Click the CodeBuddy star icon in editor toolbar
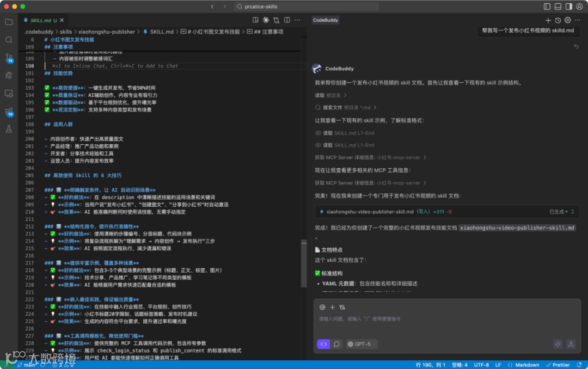588x369 pixels. tap(266, 20)
